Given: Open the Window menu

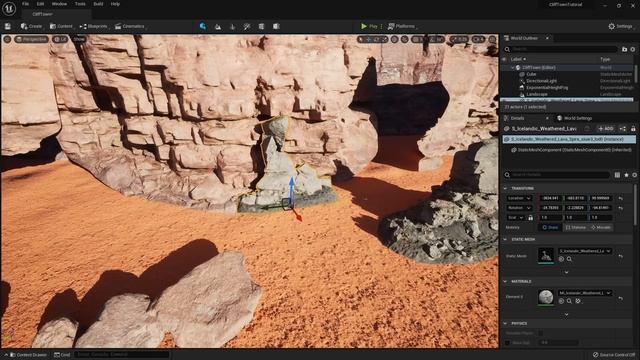Looking at the screenshot, I should [59, 4].
